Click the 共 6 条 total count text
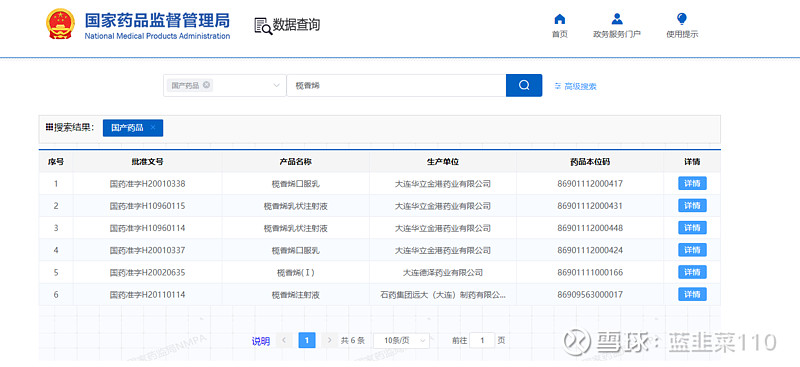 point(353,340)
